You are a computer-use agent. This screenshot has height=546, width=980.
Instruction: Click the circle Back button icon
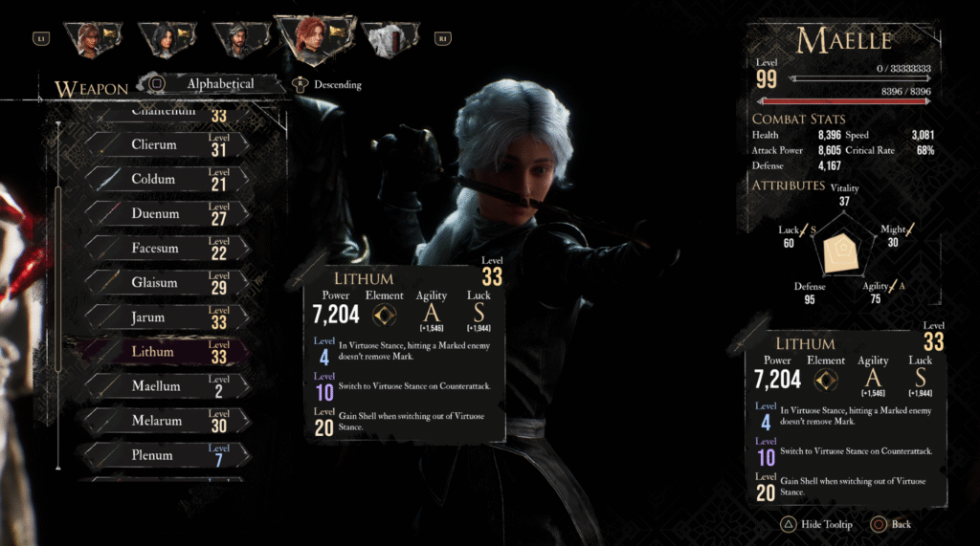[x=879, y=524]
